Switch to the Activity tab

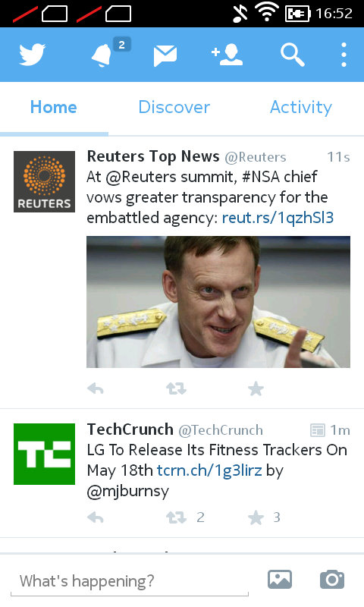[301, 107]
